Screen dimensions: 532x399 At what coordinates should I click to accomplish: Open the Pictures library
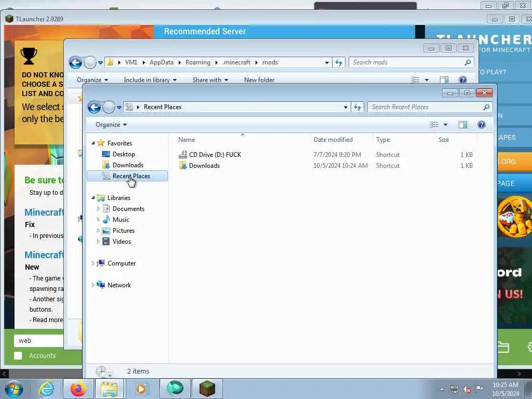click(x=124, y=230)
